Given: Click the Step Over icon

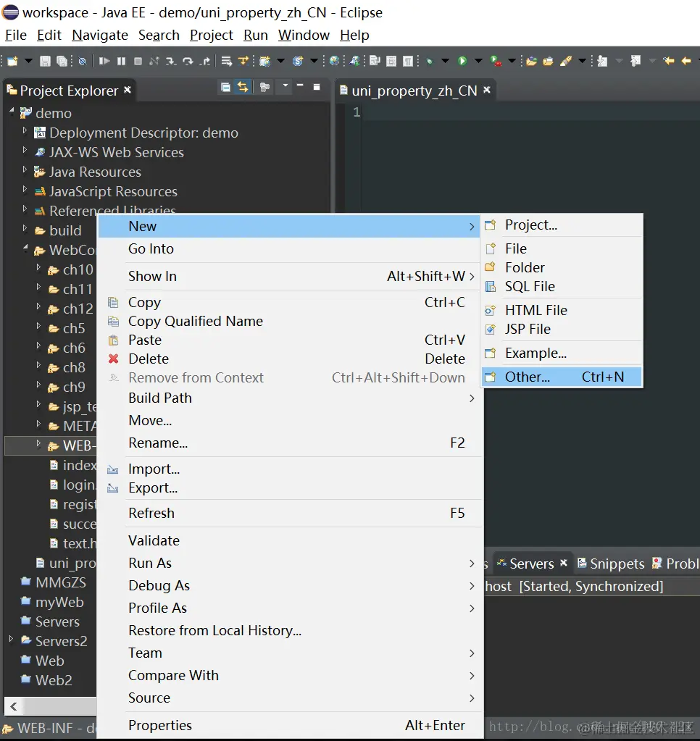Looking at the screenshot, I should coord(188,61).
